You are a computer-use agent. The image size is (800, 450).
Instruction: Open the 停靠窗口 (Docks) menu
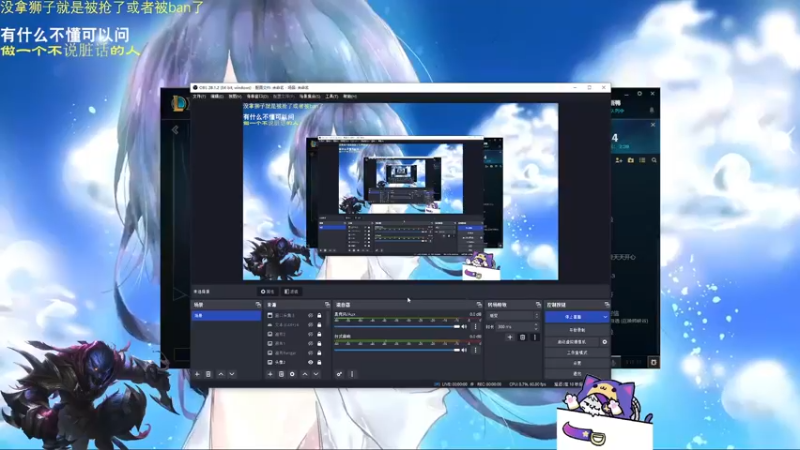[x=257, y=96]
